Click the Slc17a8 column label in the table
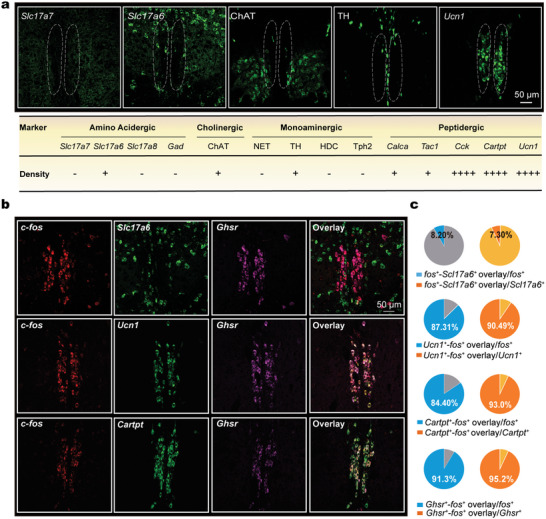This screenshot has height=519, width=546. pyautogui.click(x=142, y=146)
